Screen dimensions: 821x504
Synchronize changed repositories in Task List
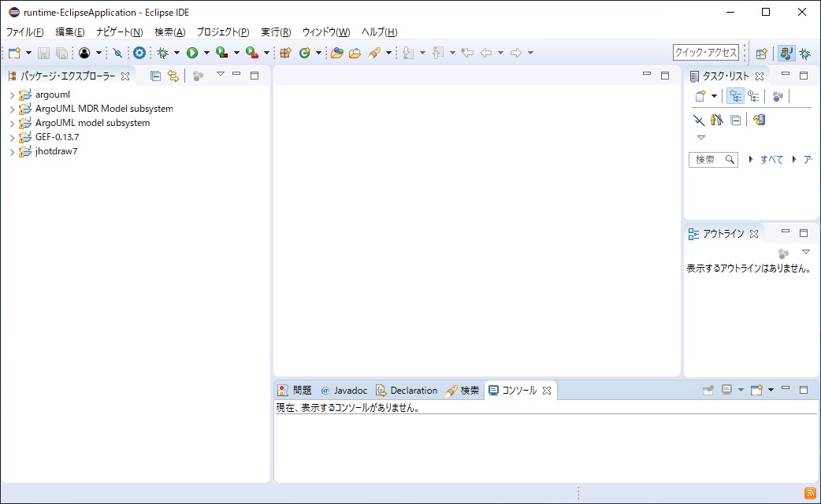(760, 120)
